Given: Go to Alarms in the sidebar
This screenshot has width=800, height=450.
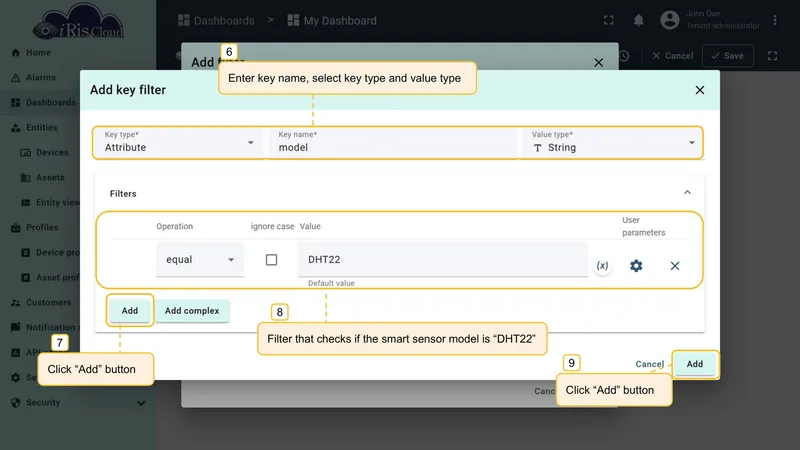Looking at the screenshot, I should [x=41, y=78].
